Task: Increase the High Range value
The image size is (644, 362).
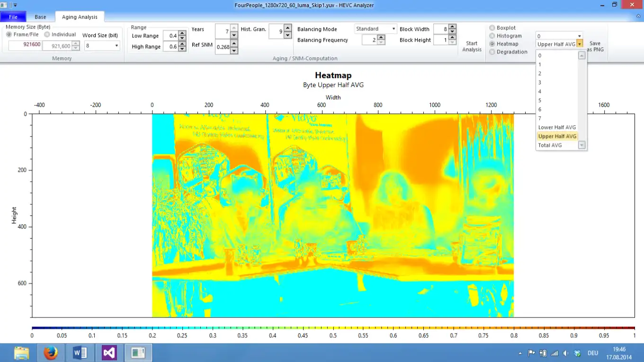Action: (x=182, y=44)
